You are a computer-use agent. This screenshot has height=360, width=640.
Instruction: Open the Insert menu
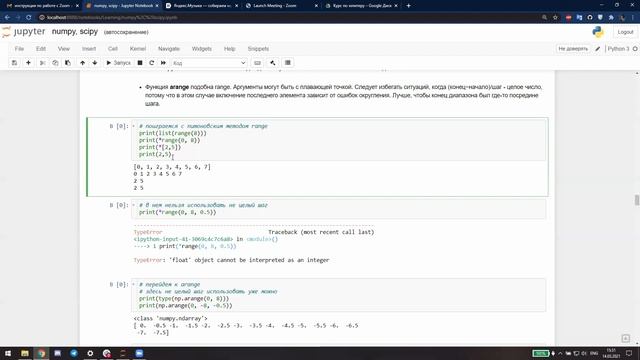[x=89, y=49]
